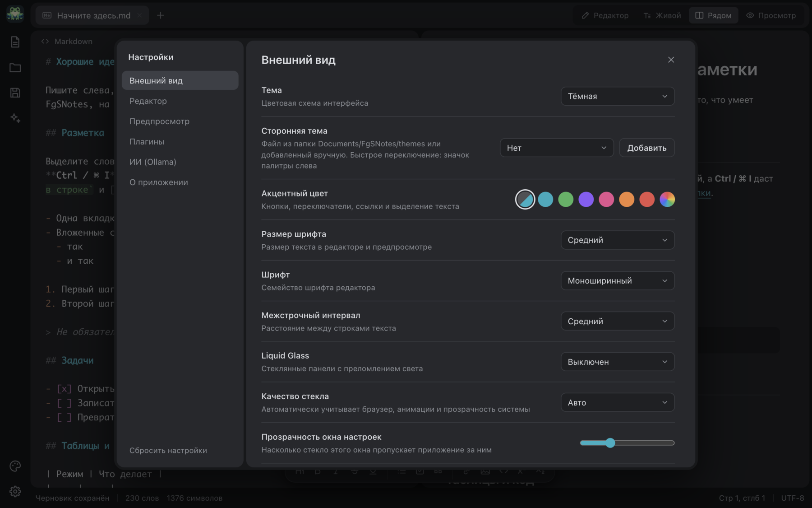This screenshot has height=508, width=812.
Task: Open Сторонняя тема dropdown showing Нет
Action: [557, 148]
